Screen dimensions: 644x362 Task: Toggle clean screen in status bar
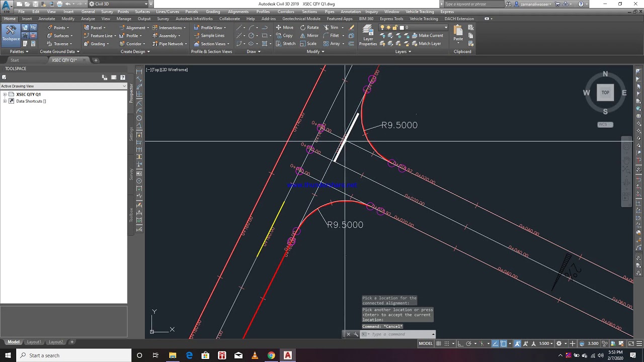tap(631, 343)
